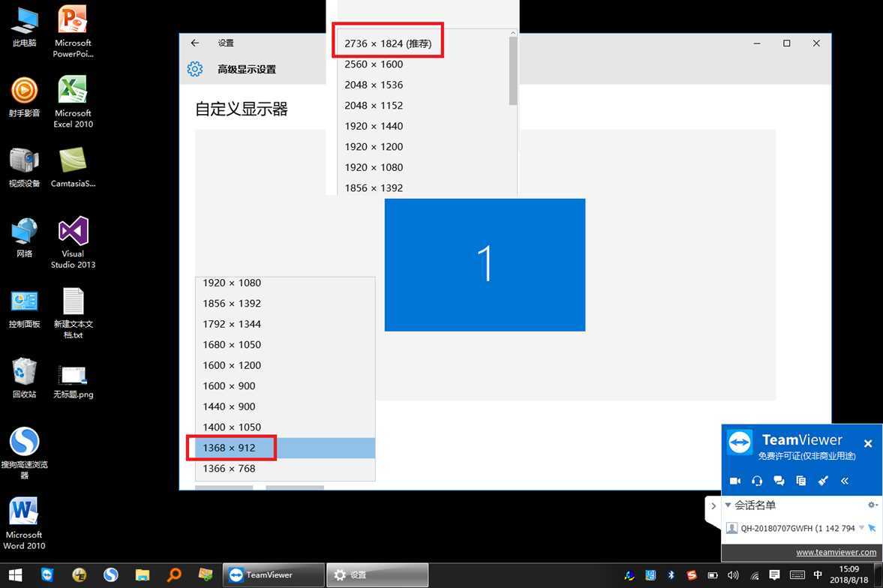
Task: Choose 2048 × 1152 resolution
Action: (374, 105)
